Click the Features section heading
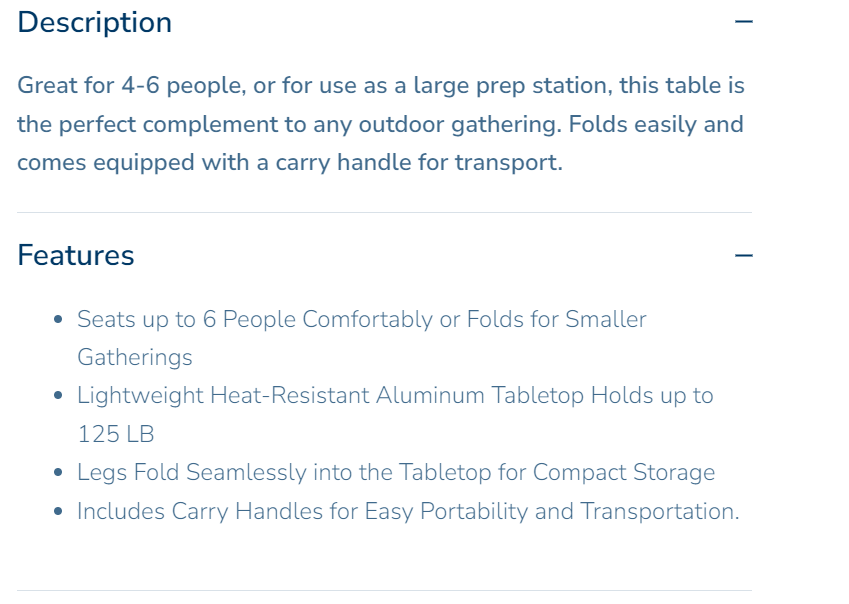 (76, 255)
